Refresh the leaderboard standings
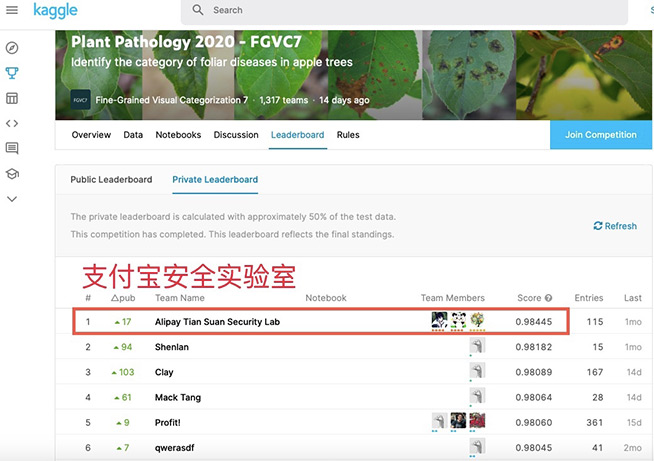This screenshot has width=654, height=461. (615, 226)
